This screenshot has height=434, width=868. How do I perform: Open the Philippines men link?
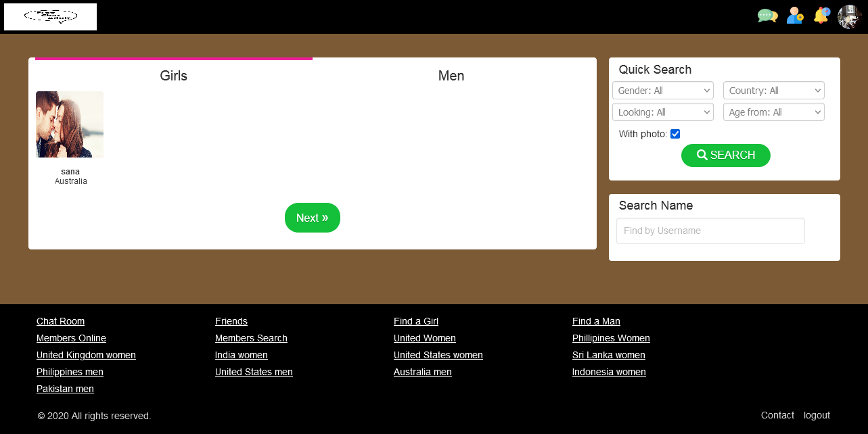70,372
